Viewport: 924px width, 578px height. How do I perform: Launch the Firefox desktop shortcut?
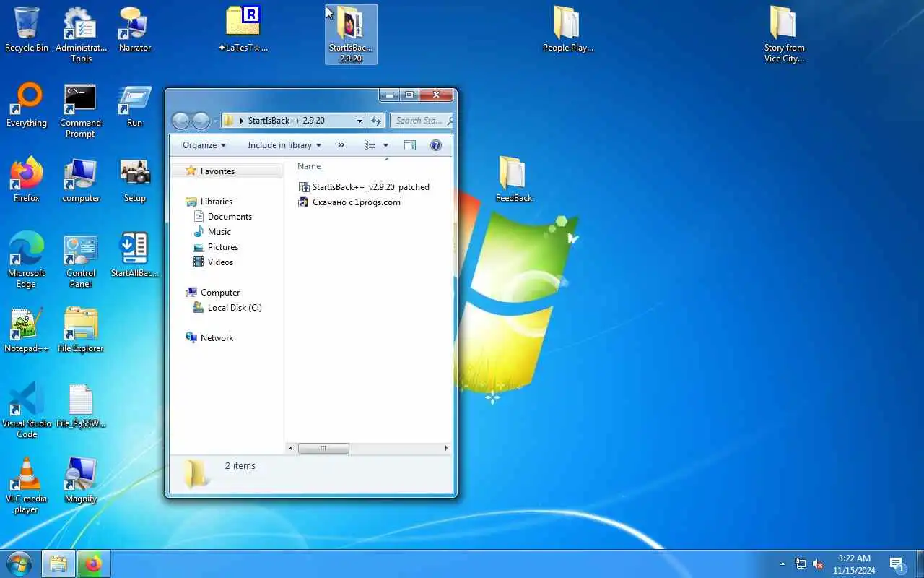click(27, 180)
